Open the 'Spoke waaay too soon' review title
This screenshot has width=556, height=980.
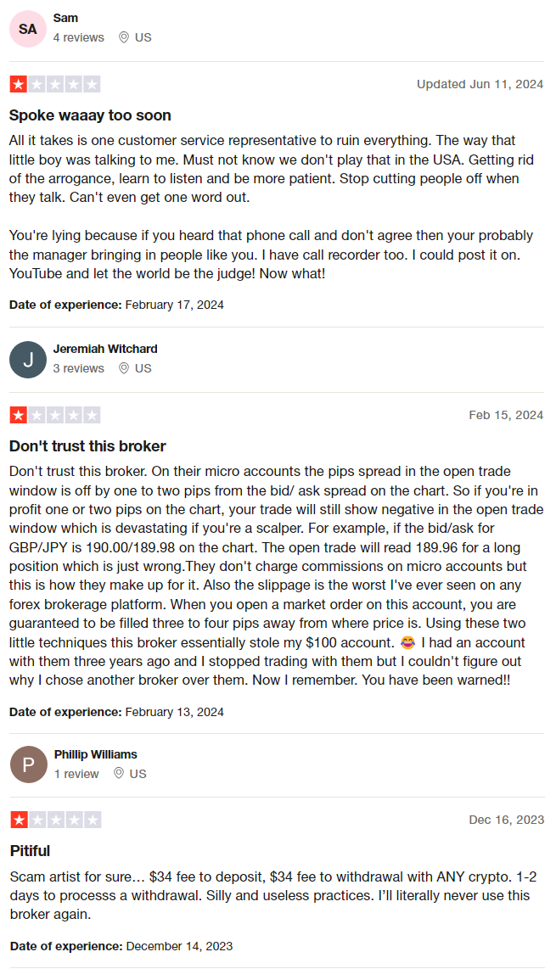click(x=90, y=115)
